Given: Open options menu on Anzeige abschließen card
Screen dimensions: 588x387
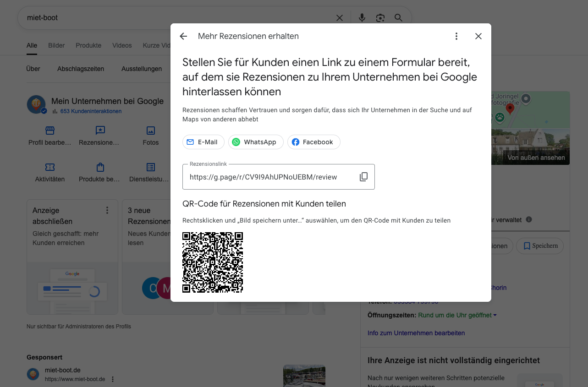Looking at the screenshot, I should tap(107, 210).
